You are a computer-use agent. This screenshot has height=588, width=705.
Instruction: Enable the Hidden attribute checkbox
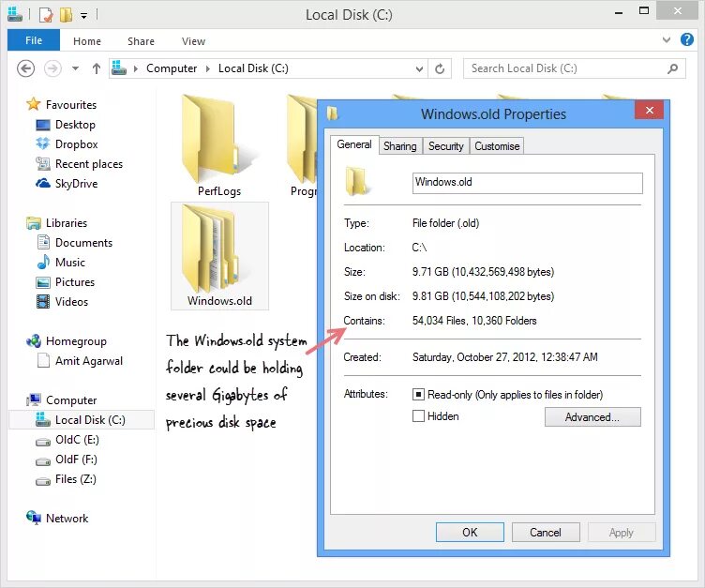418,416
